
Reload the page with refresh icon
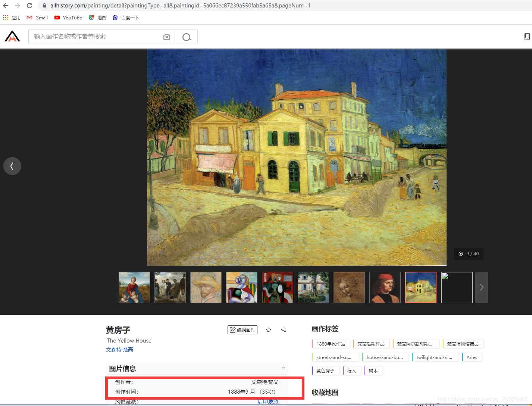29,6
